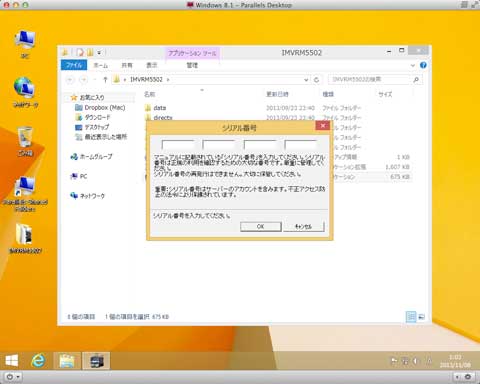Open the Parallels Shared Folders desktop shortcut
Screen dimensions: 480x384
pyautogui.click(x=25, y=193)
